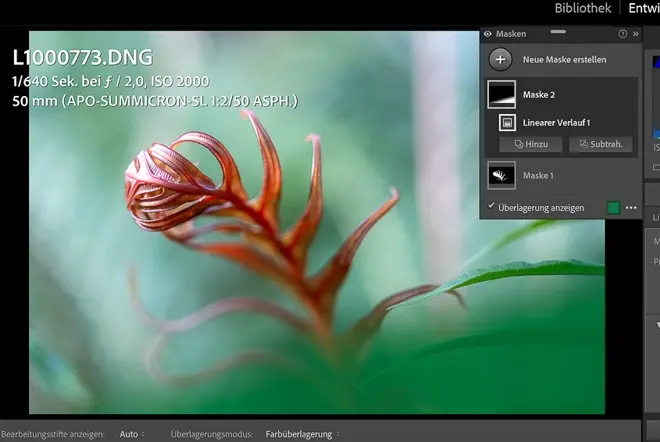Screen dimensions: 660x442
Task: Open the Bearbeitungsstifte anzeigen Auto dropdown
Action: point(131,435)
